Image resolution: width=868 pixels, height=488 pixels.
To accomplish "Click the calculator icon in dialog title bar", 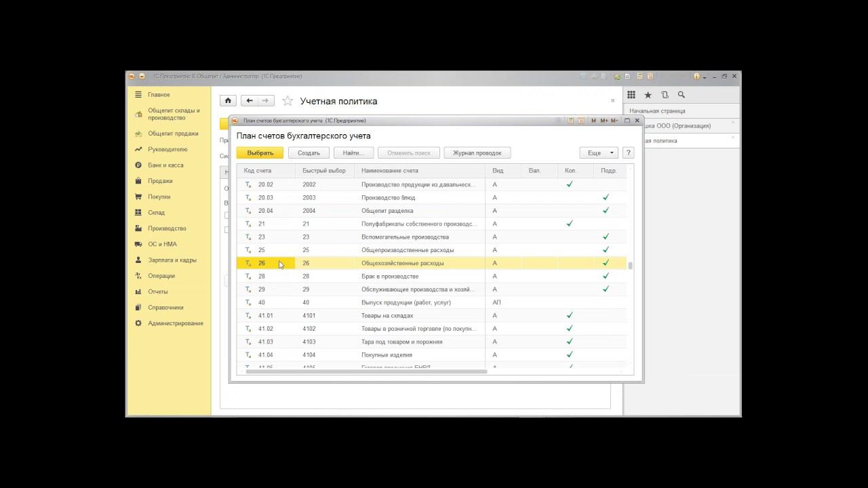I will click(571, 121).
